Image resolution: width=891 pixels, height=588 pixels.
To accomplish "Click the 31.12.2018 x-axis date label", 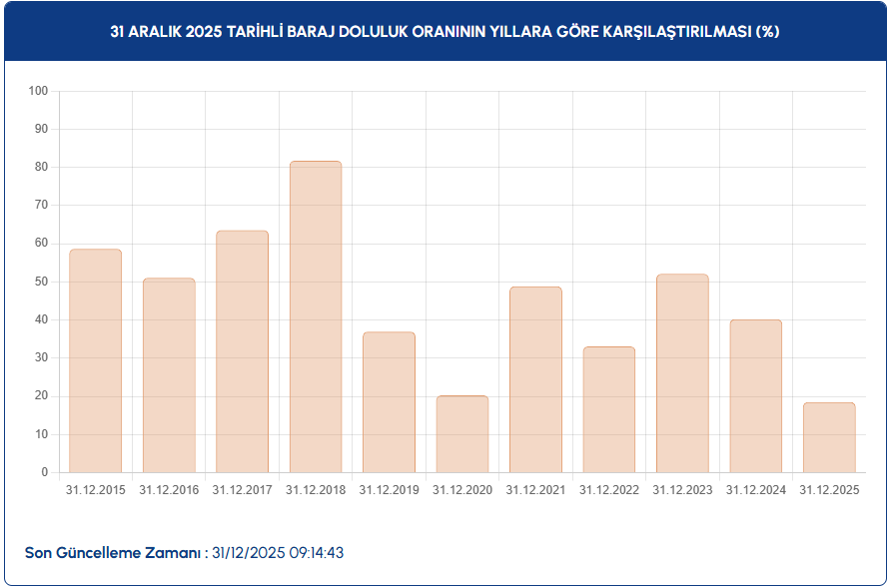I will [x=316, y=490].
